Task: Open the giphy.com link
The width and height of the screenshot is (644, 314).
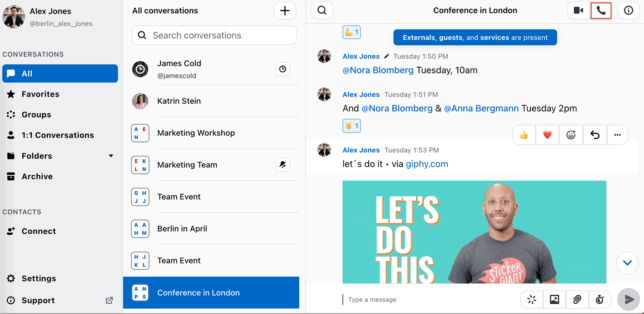Action: [427, 164]
